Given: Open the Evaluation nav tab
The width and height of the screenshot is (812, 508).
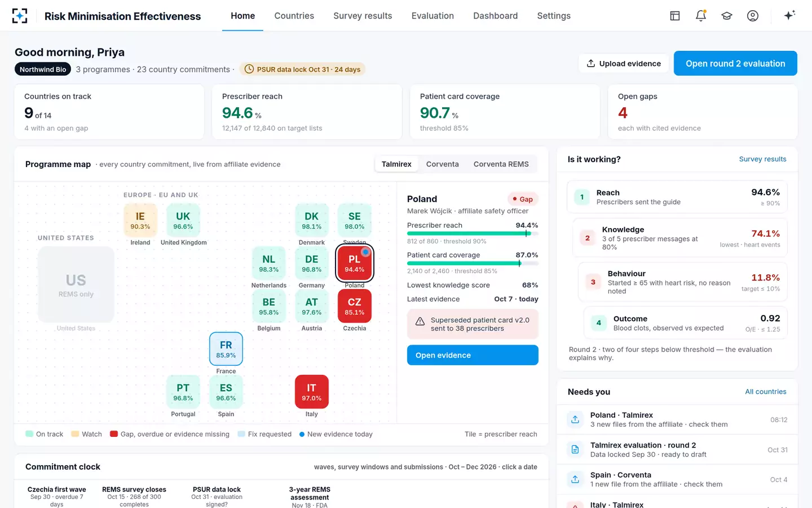Looking at the screenshot, I should click(433, 16).
